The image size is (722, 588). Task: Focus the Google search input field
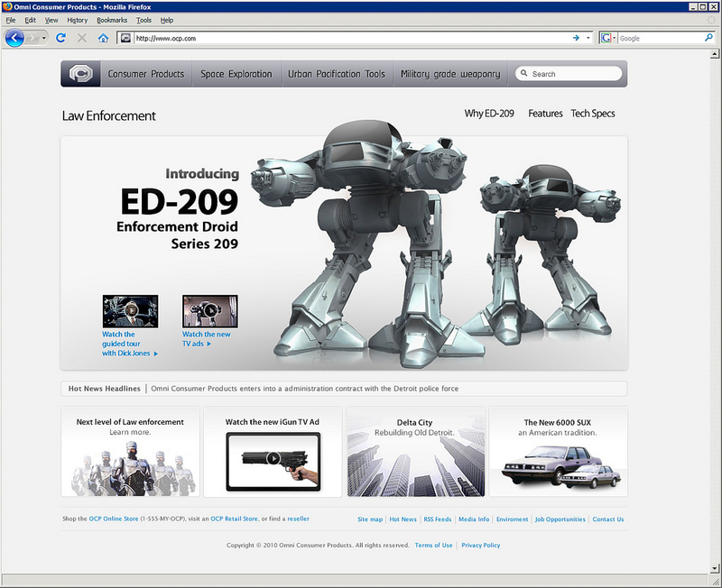click(660, 38)
